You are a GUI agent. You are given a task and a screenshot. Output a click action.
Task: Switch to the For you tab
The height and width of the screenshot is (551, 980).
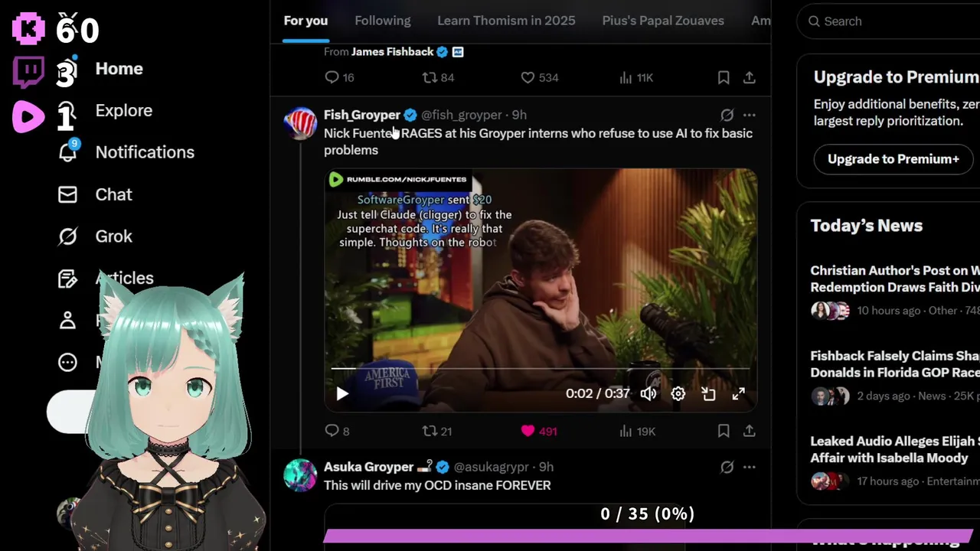click(x=305, y=21)
